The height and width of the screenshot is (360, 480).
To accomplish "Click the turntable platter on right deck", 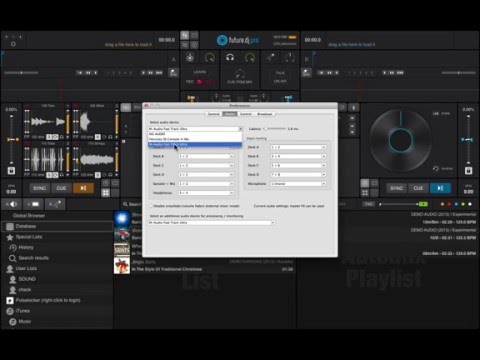I will 400,140.
